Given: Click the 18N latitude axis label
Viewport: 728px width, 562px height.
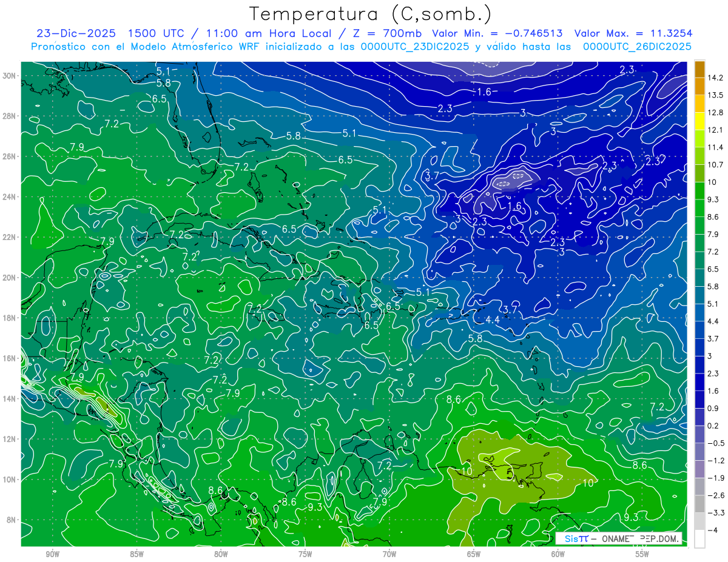Looking at the screenshot, I should pyautogui.click(x=10, y=318).
